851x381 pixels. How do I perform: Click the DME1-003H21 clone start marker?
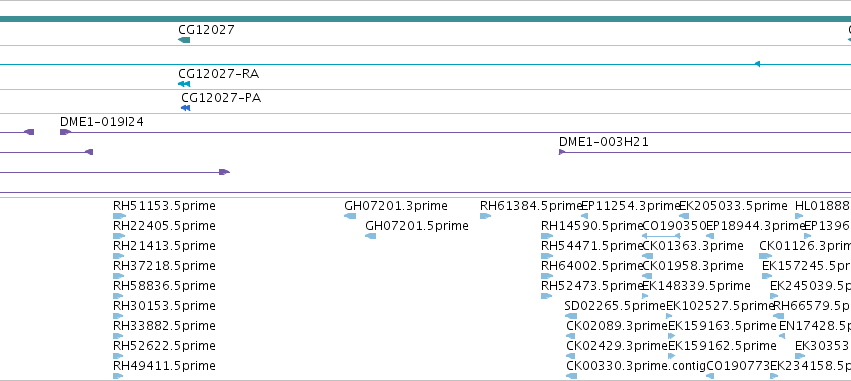click(562, 152)
